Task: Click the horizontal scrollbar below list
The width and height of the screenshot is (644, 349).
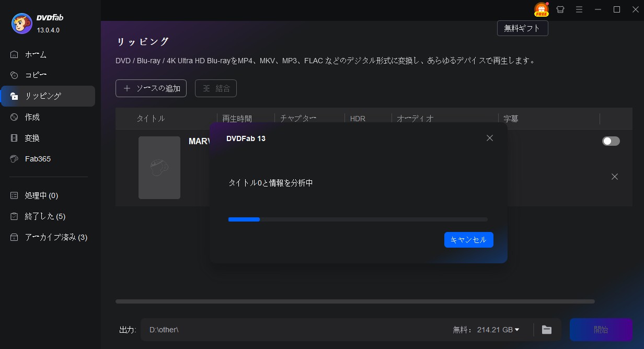Action: point(355,301)
